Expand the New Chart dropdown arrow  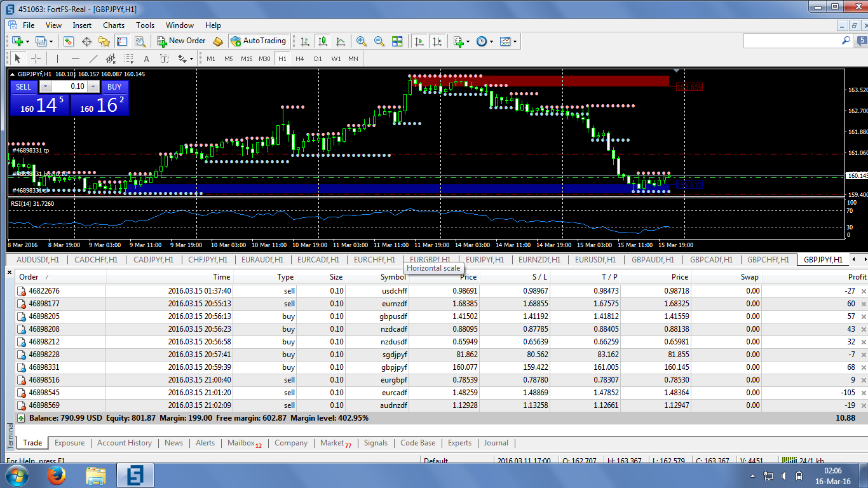click(x=27, y=42)
